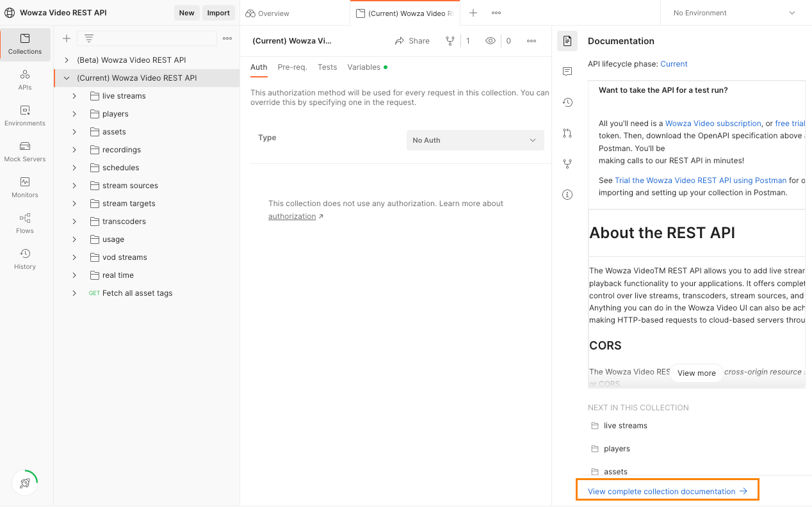Click the Share button
This screenshot has height=507, width=812.
(x=412, y=41)
